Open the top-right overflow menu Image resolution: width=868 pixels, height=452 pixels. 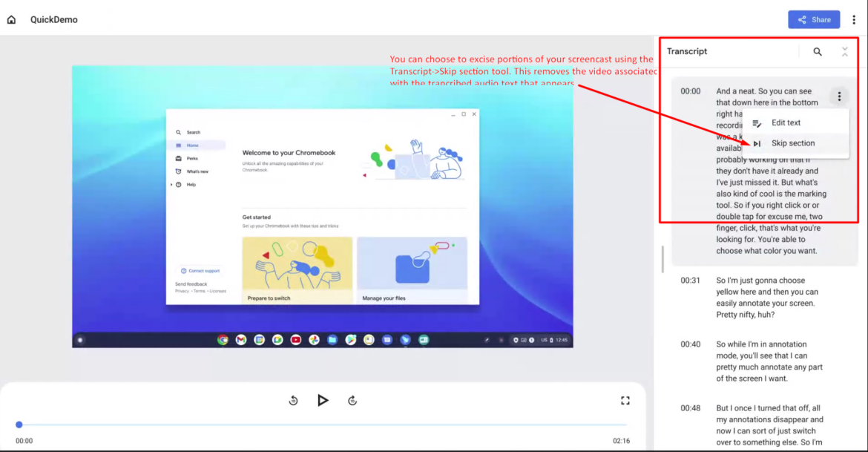click(x=855, y=19)
